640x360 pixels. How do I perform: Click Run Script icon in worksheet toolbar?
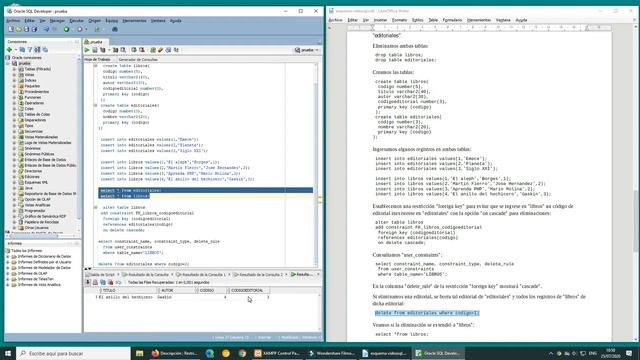point(95,50)
